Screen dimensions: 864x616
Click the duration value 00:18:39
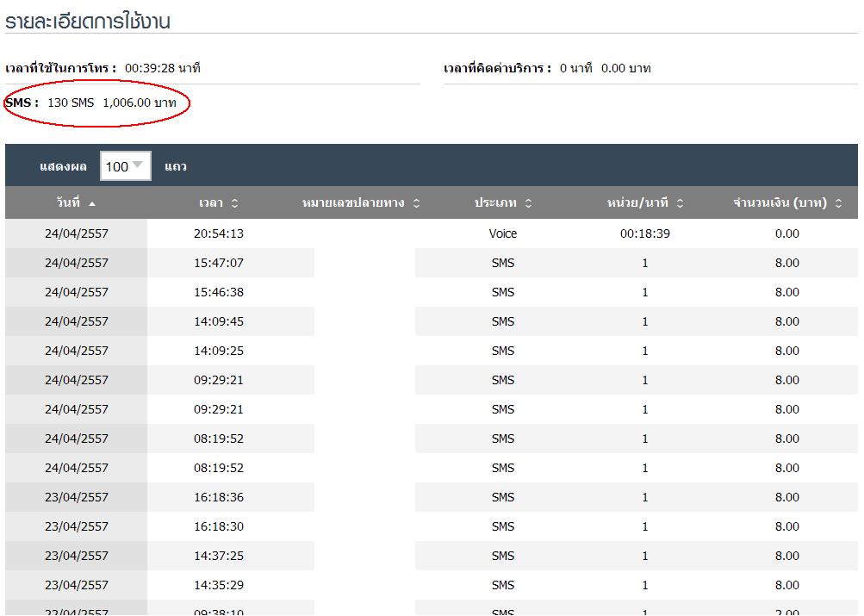point(644,233)
